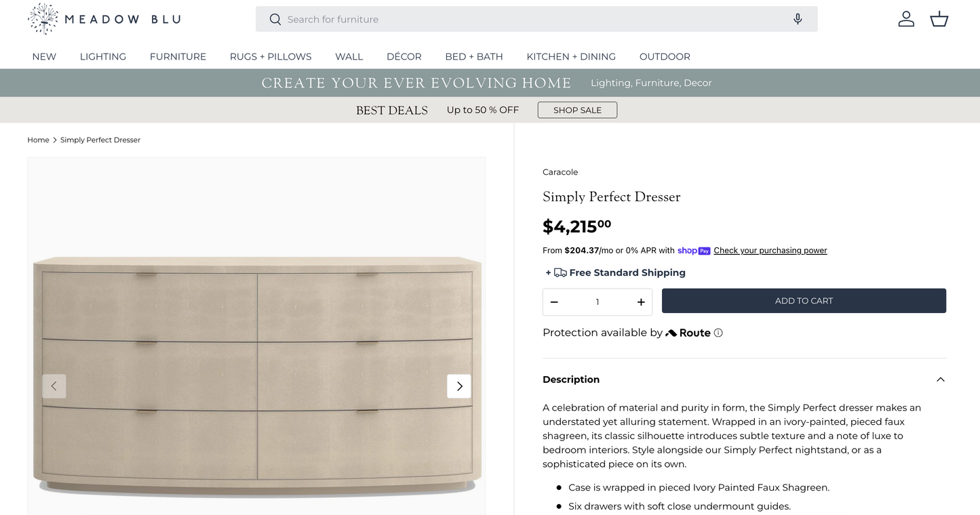The height and width of the screenshot is (515, 980).
Task: Click the Route info circle icon
Action: 718,333
